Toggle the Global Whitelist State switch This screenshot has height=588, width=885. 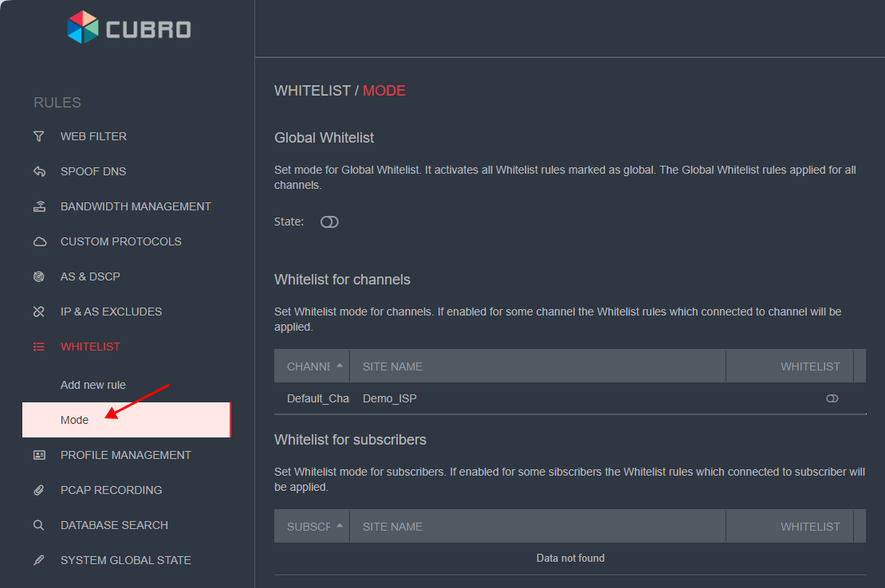click(329, 222)
